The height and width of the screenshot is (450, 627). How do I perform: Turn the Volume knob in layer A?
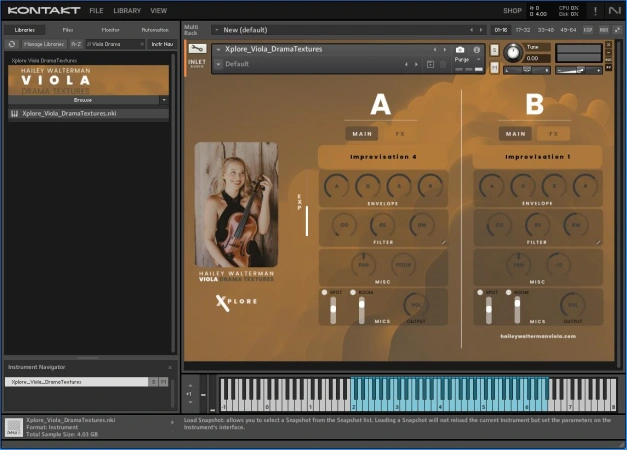(414, 306)
